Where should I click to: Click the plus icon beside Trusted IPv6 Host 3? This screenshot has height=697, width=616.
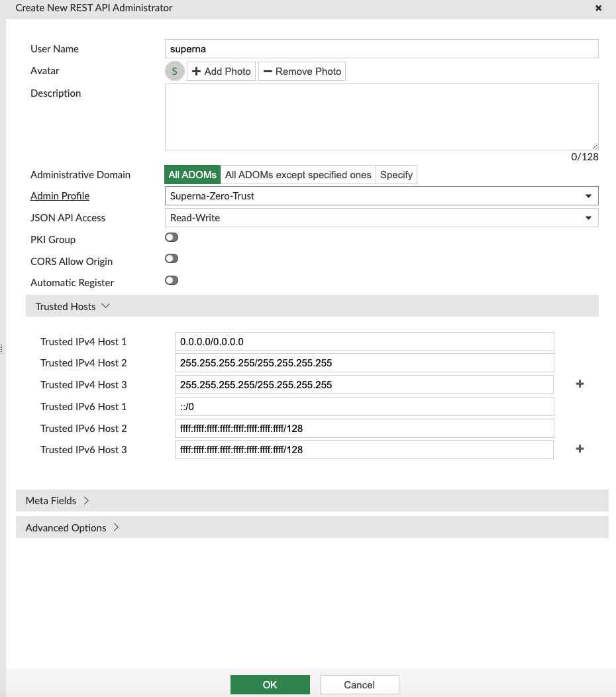[580, 449]
